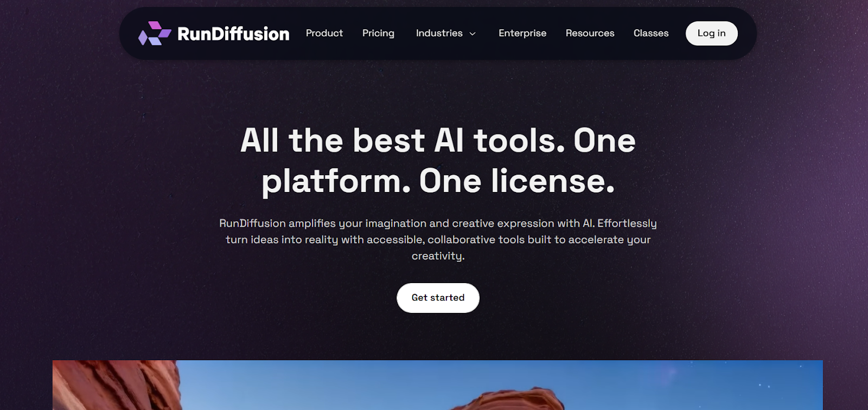
Task: Click the Get started button
Action: point(438,298)
